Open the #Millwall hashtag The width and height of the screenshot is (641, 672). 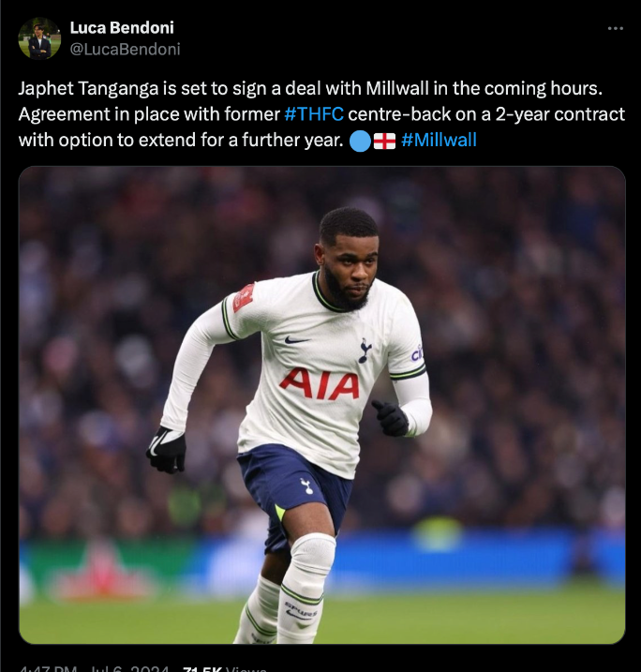(x=439, y=140)
